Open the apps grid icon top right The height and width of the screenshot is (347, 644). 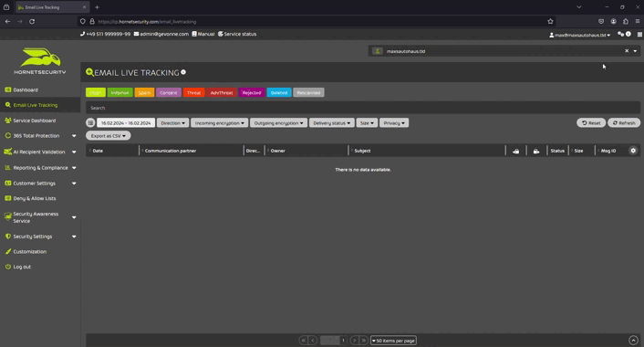(639, 35)
